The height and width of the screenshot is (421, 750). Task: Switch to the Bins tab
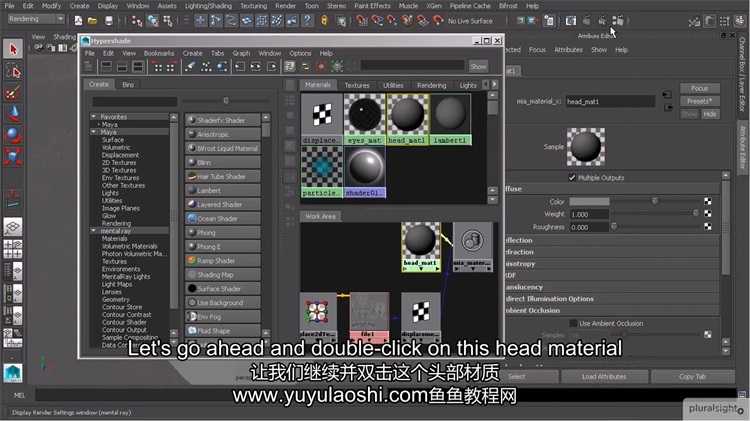128,85
